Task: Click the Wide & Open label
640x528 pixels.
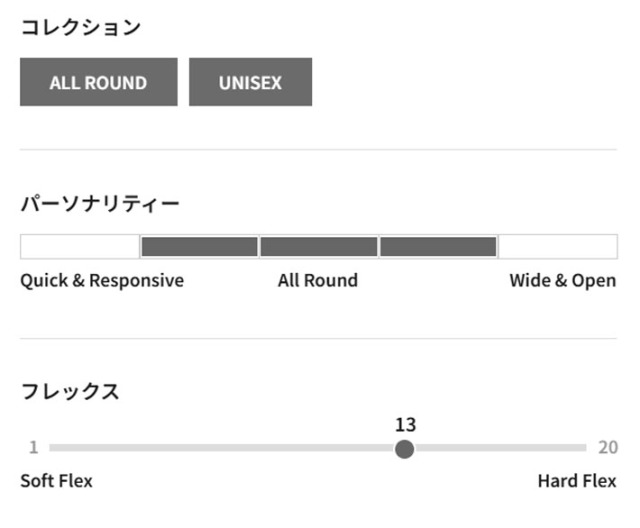Action: [563, 280]
